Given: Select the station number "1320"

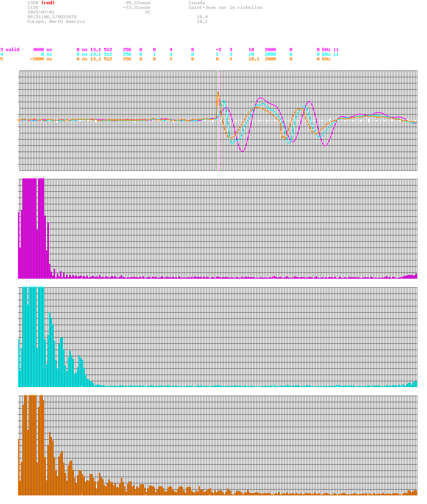Looking at the screenshot, I should tap(33, 3).
